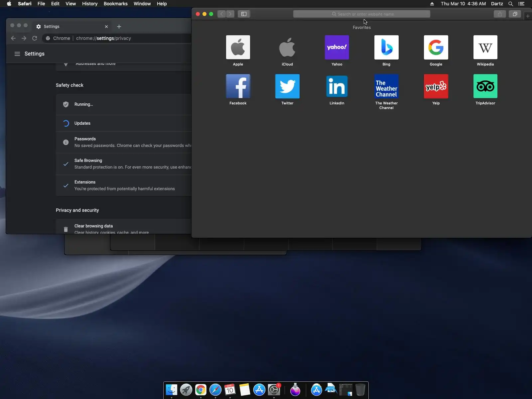Open the Help menu
The width and height of the screenshot is (532, 399).
pyautogui.click(x=162, y=4)
